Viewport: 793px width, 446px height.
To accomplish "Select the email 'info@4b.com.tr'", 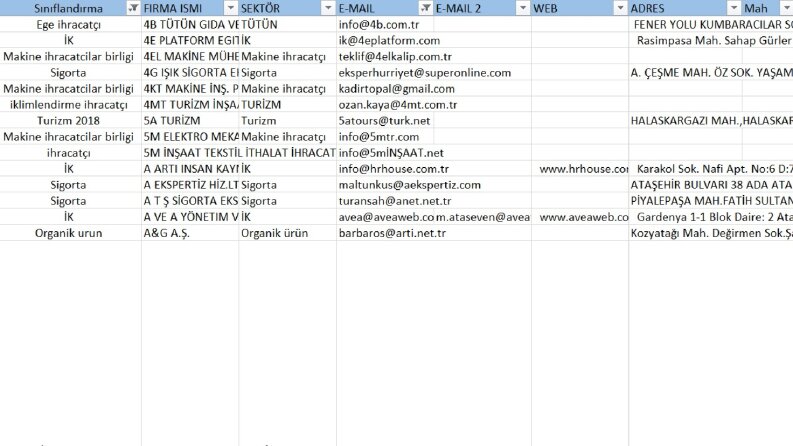I will 379,24.
